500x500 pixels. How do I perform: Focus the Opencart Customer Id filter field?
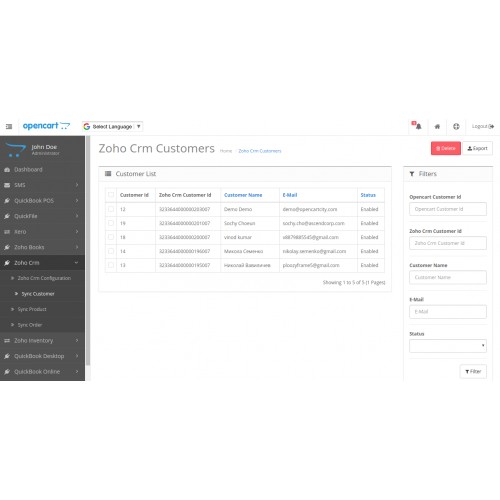coord(448,209)
